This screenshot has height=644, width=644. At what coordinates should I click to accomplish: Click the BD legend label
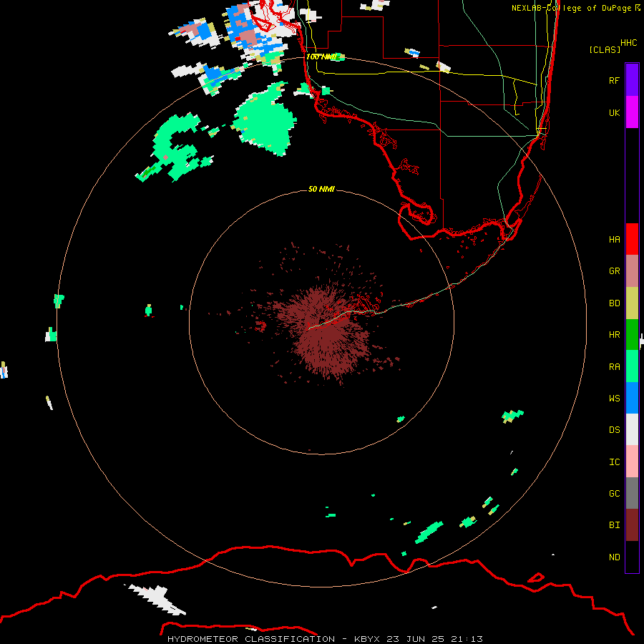click(614, 303)
